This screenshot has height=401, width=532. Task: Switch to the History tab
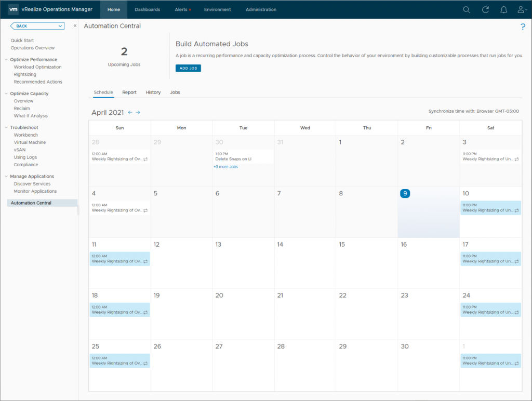pos(153,92)
